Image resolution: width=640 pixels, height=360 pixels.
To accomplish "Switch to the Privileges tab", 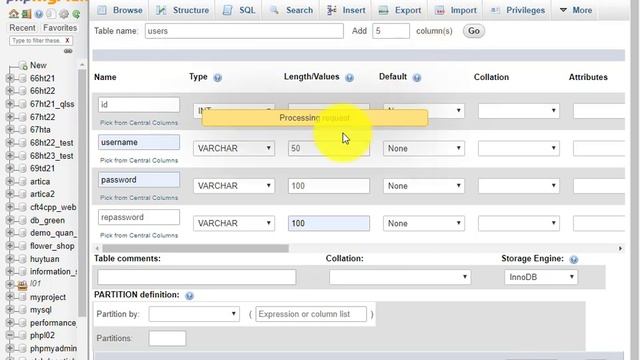I will tap(518, 10).
